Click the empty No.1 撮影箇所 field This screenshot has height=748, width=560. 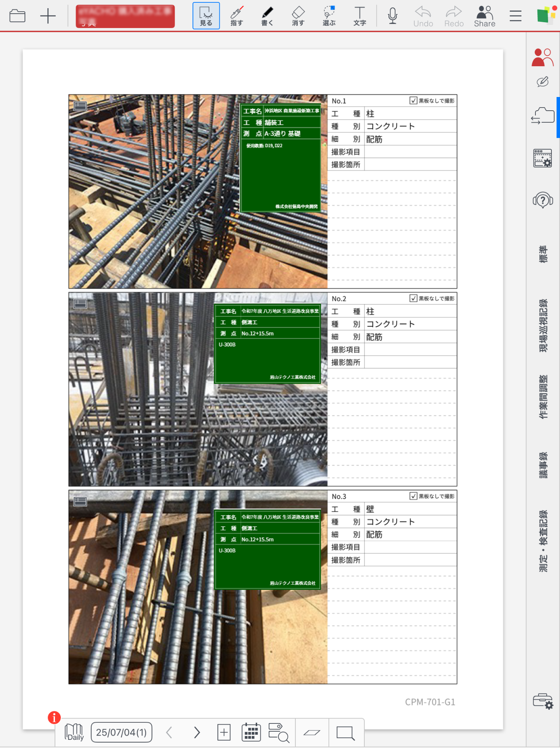[x=410, y=164]
